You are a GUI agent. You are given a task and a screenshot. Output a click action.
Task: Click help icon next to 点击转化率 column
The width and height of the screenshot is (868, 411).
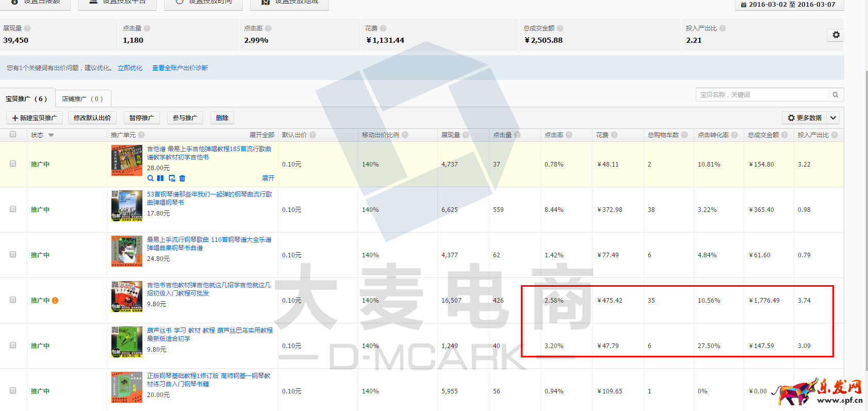[x=734, y=135]
